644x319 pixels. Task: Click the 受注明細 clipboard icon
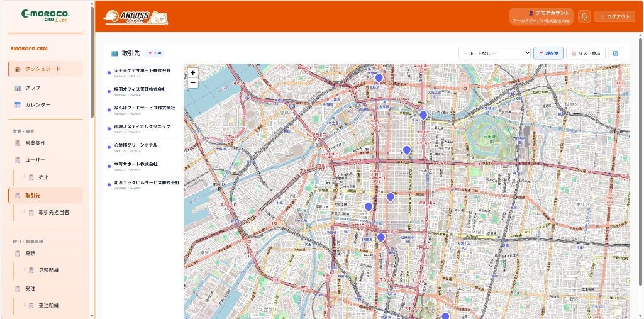31,305
